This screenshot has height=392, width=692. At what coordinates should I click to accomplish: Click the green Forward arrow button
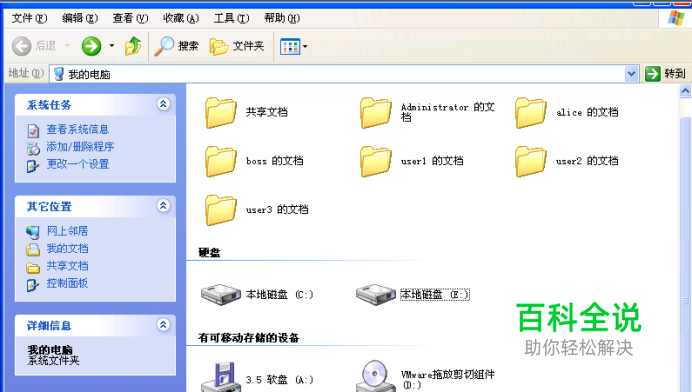[91, 46]
